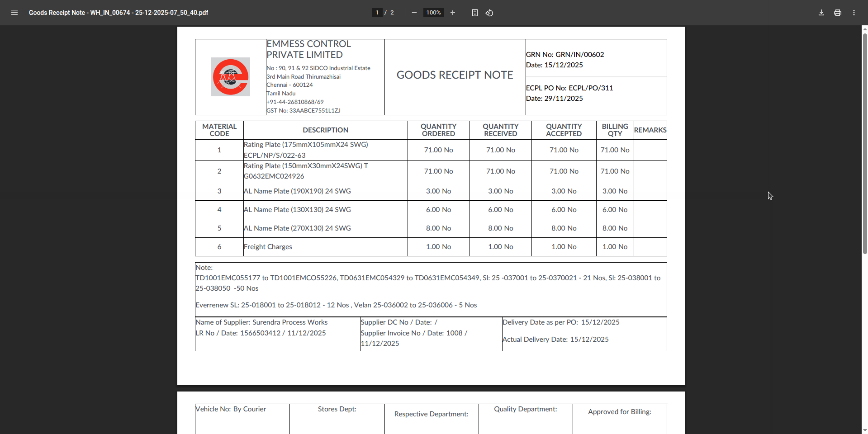
Task: Click the GOODS RECEIPT NOTE heading
Action: pos(455,75)
